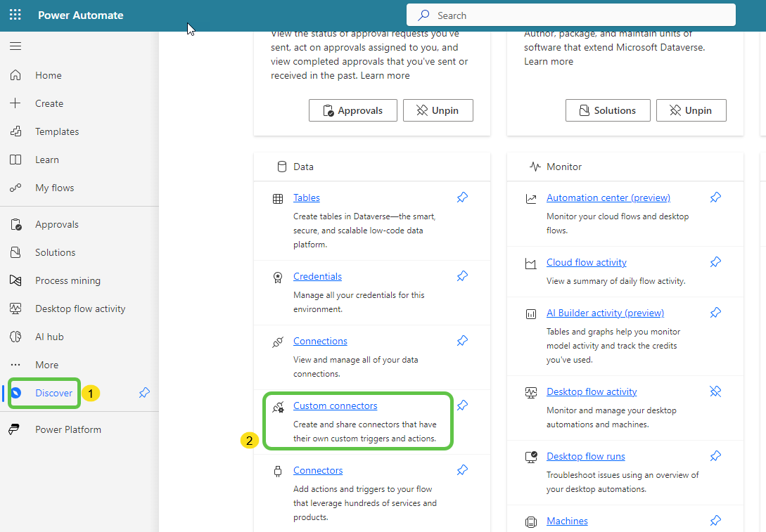Click the Unpin button beside Solutions
This screenshot has width=766, height=532.
click(x=691, y=110)
